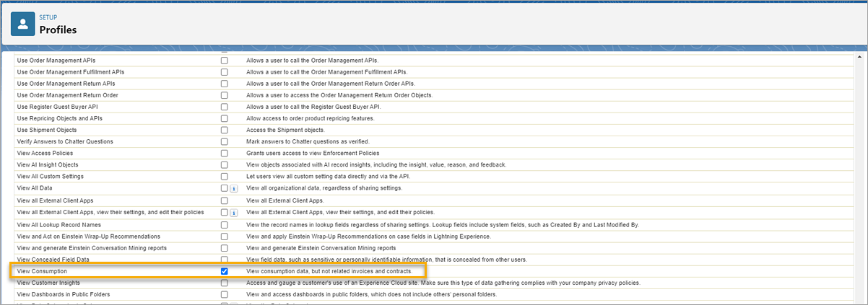Open info icon beside View All Data
Viewport: 868px width, 305px height.
(234, 188)
